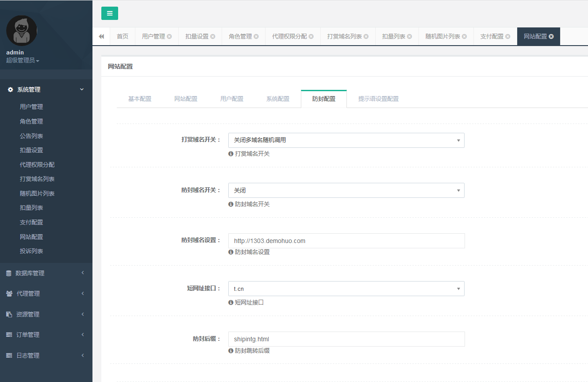Expand 代理管理 sidebar menu

click(46, 293)
